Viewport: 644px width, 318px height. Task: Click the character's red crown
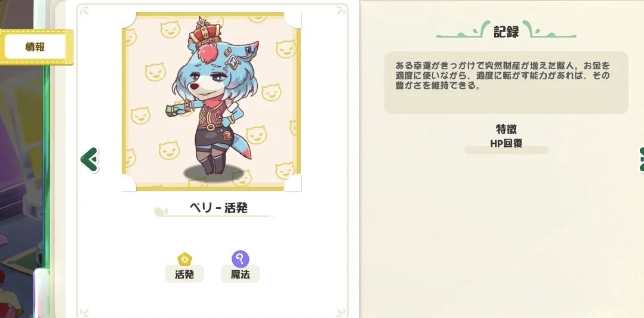click(205, 33)
